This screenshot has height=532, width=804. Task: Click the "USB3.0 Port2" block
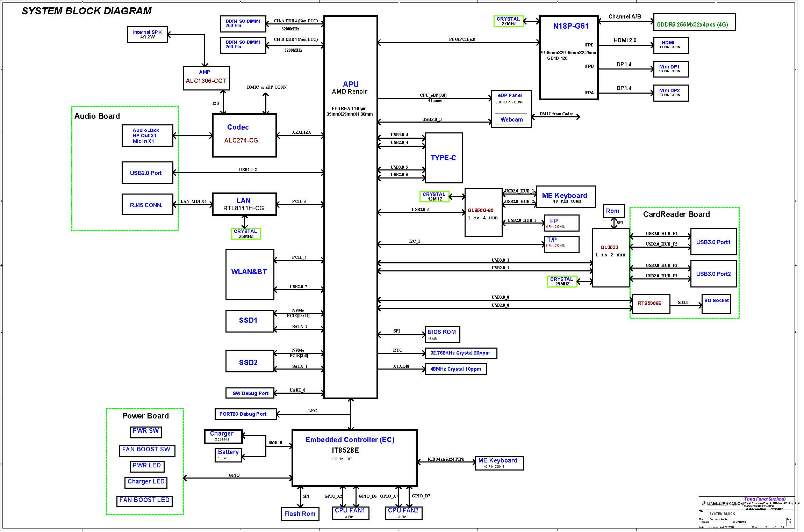(x=713, y=274)
